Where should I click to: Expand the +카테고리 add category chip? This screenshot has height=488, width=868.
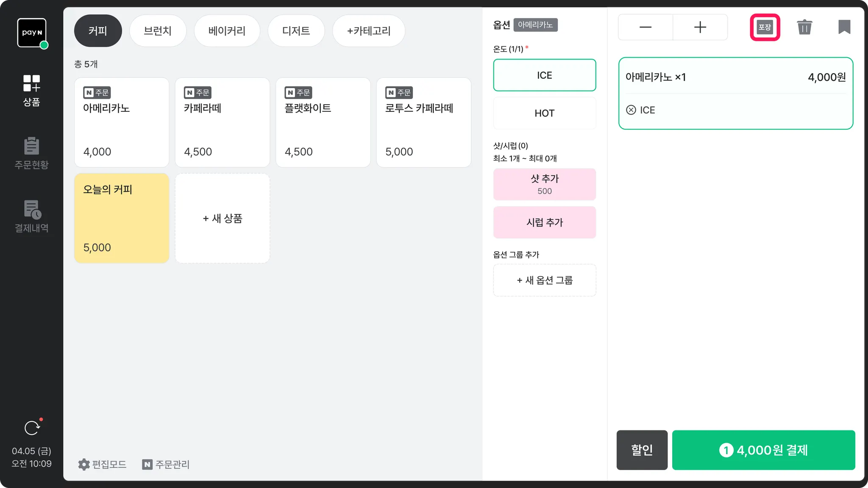(x=368, y=31)
